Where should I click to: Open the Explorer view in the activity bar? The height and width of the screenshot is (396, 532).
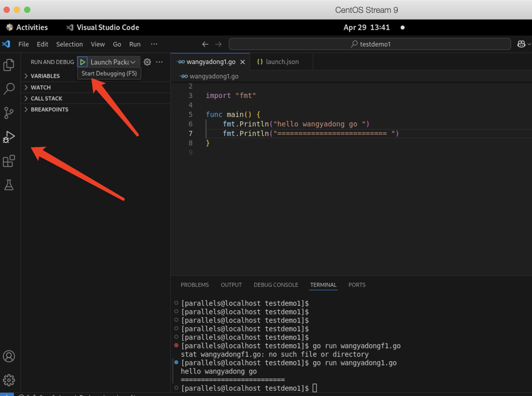[x=9, y=65]
